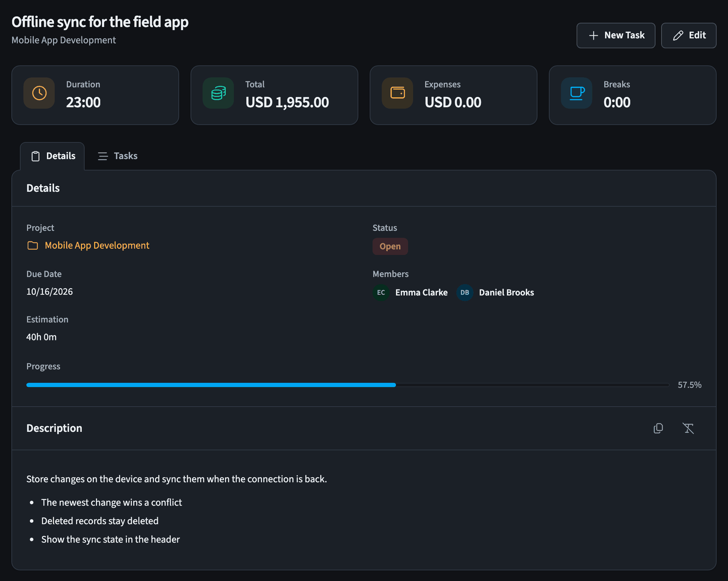Click the bullet 'Deleted records stay deleted'
This screenshot has height=581, width=728.
(x=100, y=521)
